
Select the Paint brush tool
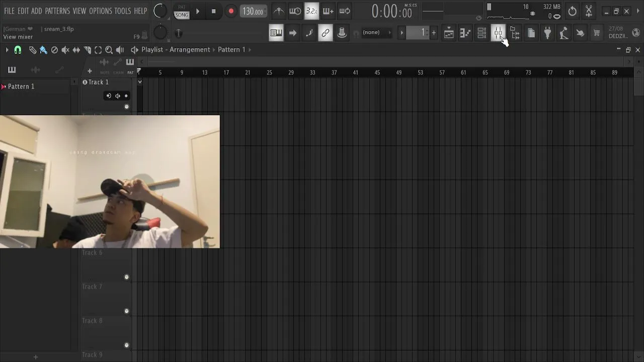44,50
